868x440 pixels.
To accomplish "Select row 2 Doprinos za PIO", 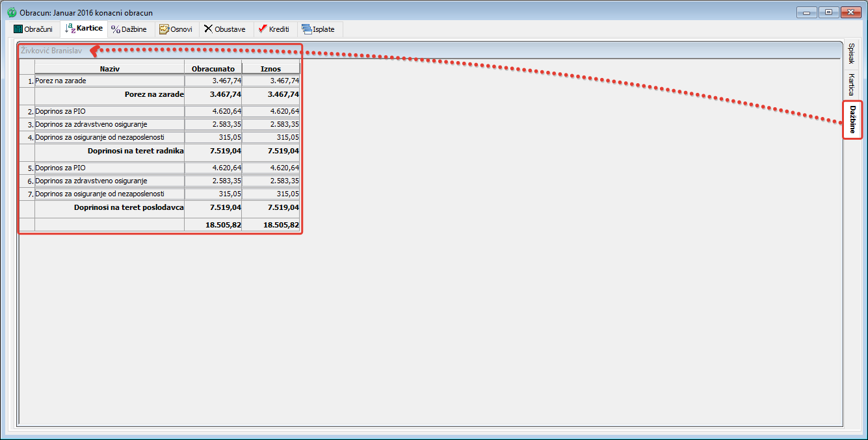I will [109, 112].
